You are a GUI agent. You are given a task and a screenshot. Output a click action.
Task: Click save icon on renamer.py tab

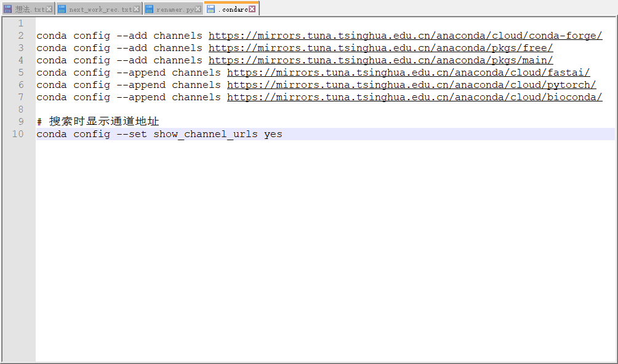pos(149,9)
